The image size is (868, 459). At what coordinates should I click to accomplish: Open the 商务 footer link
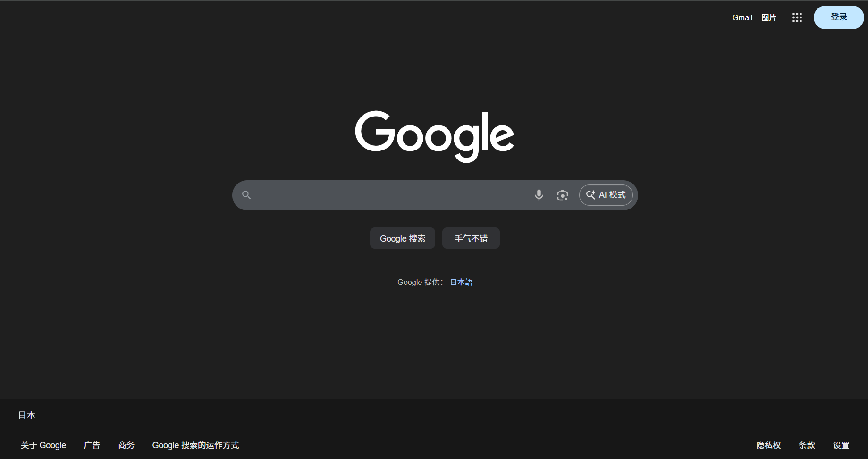(126, 445)
